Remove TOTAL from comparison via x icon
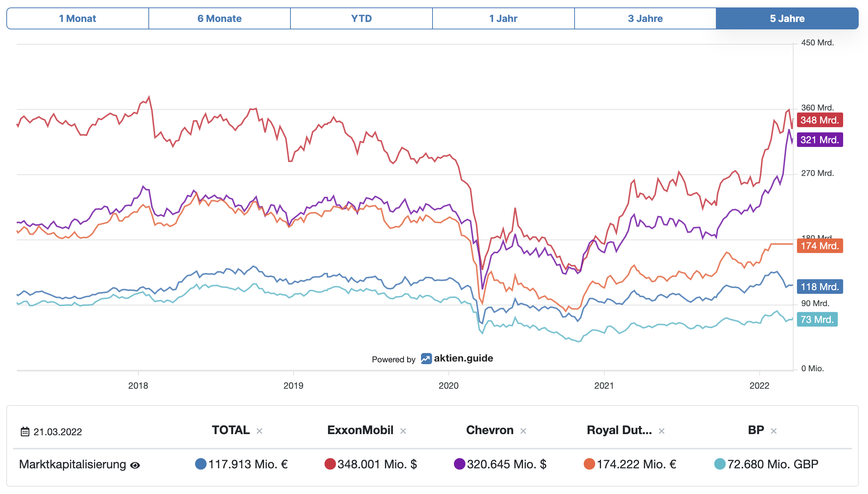Viewport: 868px width, 494px height. (260, 431)
